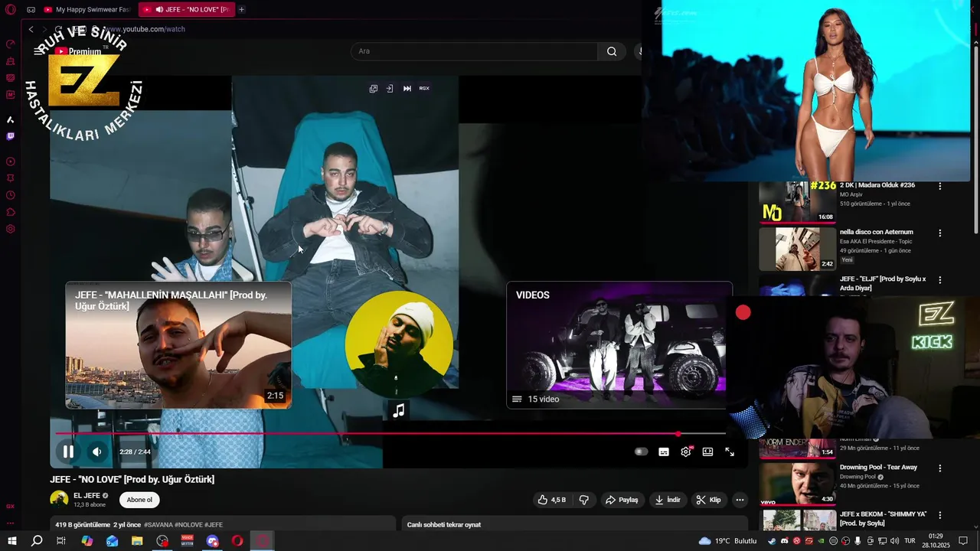Open options for JEFE - "ELJF" video

pos(940,280)
